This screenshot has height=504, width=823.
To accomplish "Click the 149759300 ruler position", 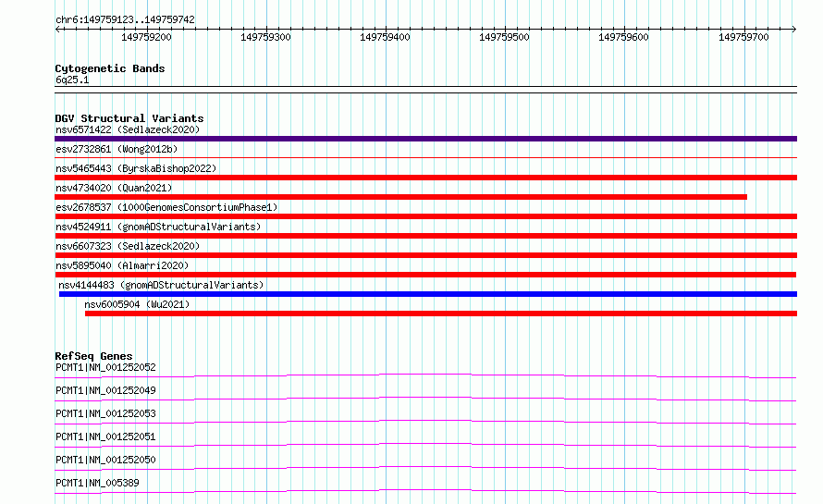I will click(x=265, y=37).
